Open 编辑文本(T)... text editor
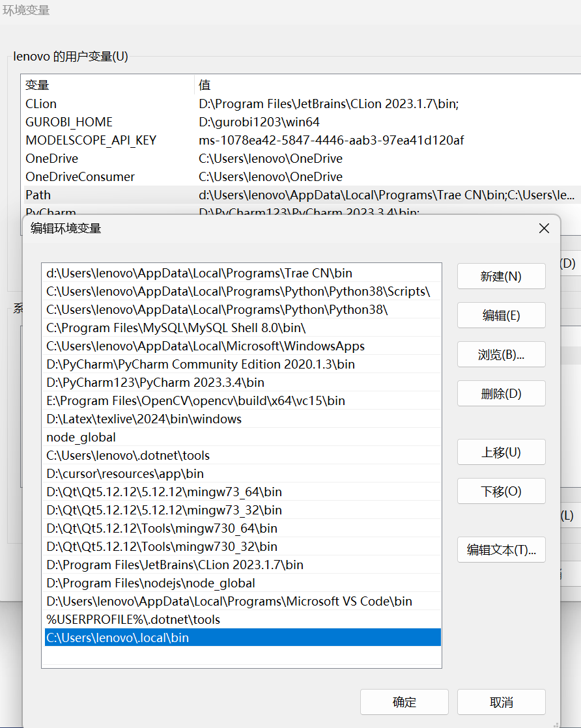Viewport: 581px width, 728px height. coord(501,550)
